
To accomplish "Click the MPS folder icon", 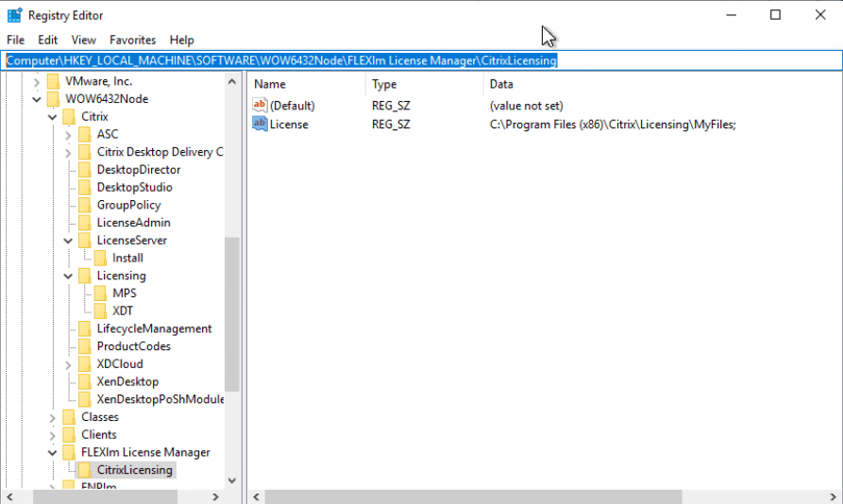I will [100, 294].
